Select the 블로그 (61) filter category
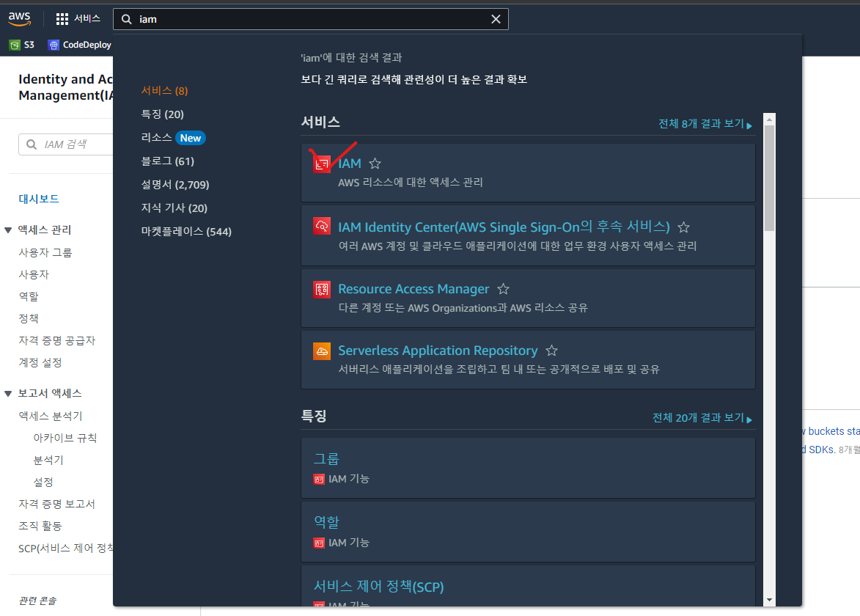 [x=168, y=161]
